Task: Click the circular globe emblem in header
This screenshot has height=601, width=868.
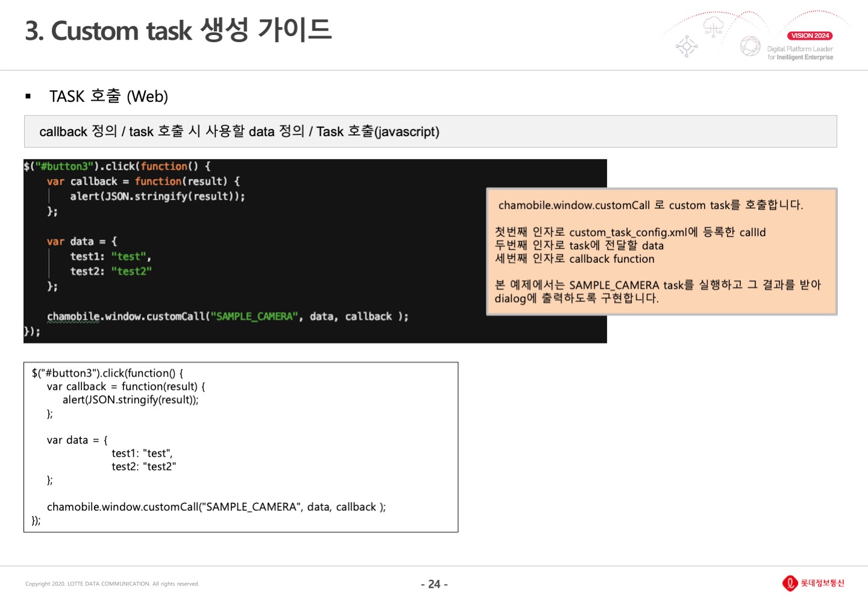Action: click(x=750, y=46)
